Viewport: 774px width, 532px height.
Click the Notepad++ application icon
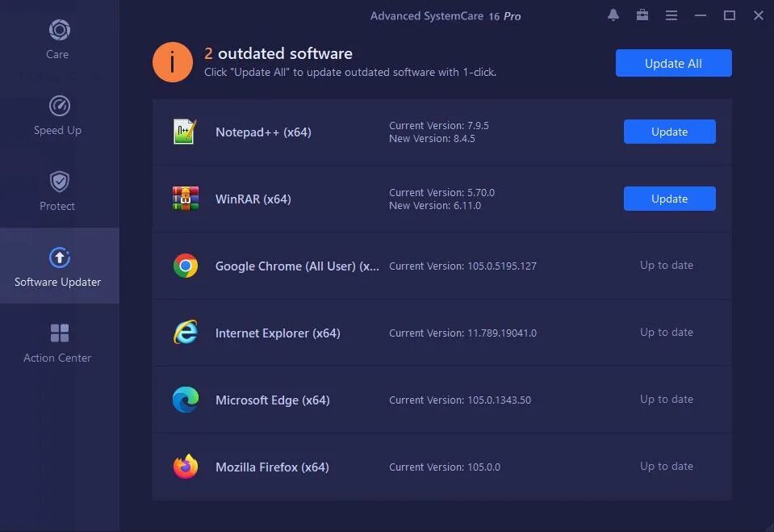185,132
